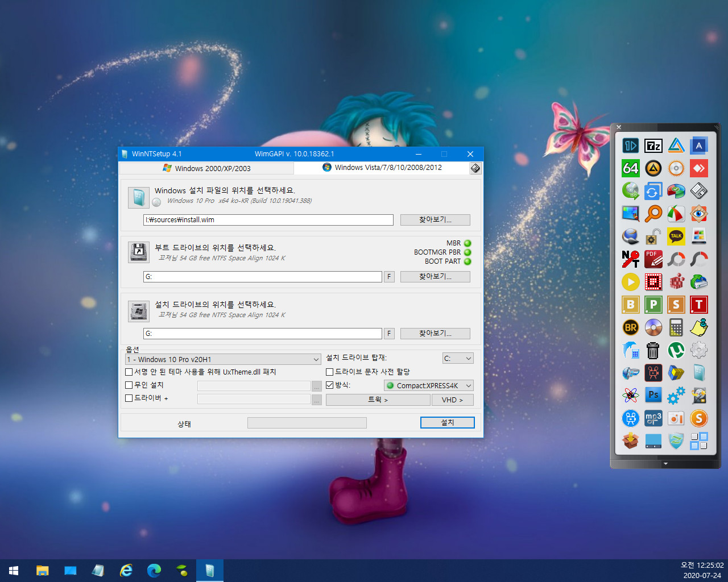Open the eye image viewer icon
The width and height of the screenshot is (728, 582).
point(699,214)
